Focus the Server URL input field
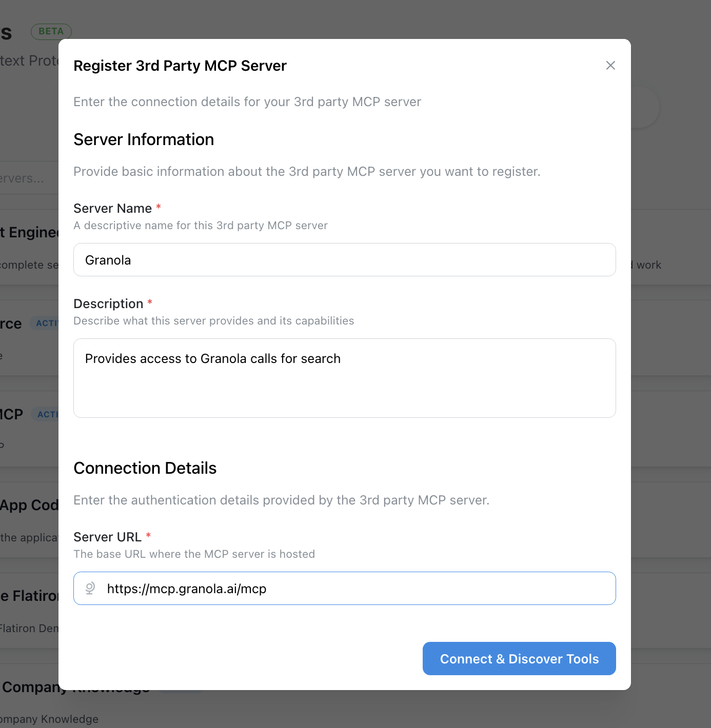Screen dimensions: 711x728 coord(359,589)
